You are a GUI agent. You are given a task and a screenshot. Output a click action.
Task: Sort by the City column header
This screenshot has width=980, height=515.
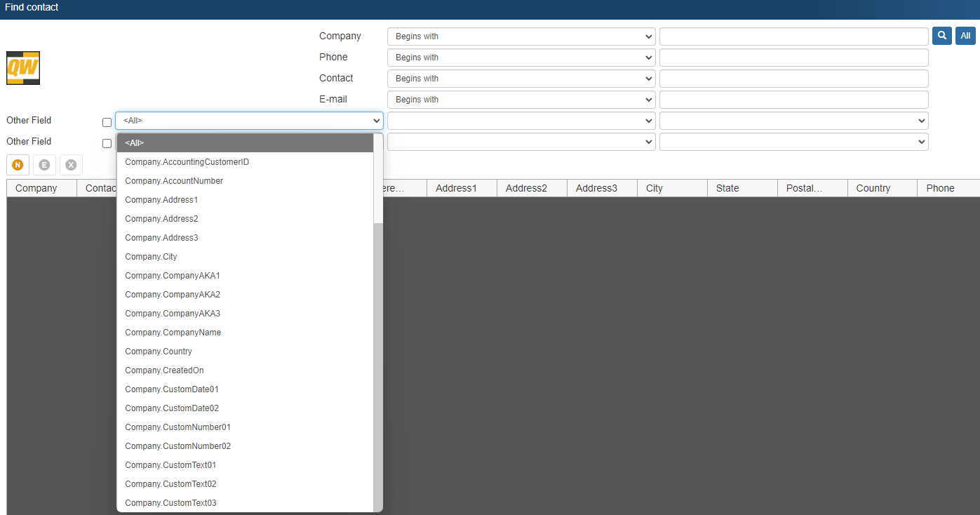655,188
